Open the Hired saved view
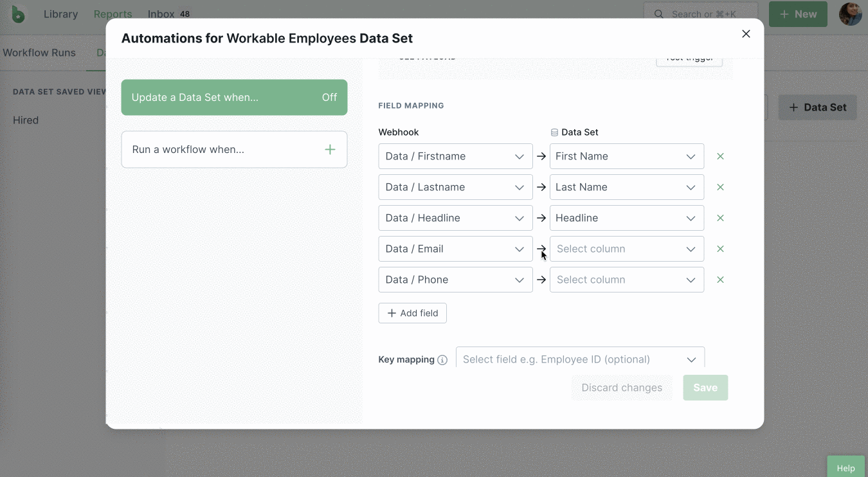The width and height of the screenshot is (868, 477). pos(26,120)
